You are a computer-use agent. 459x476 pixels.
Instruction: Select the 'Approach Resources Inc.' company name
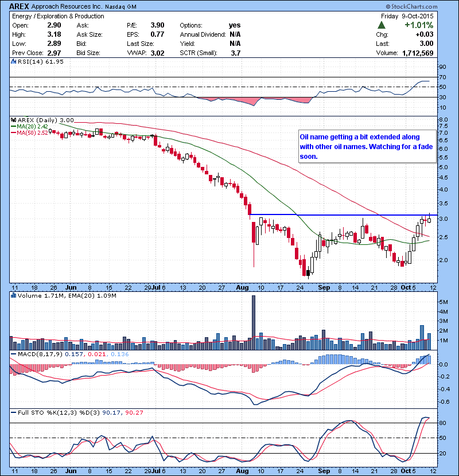pyautogui.click(x=67, y=6)
